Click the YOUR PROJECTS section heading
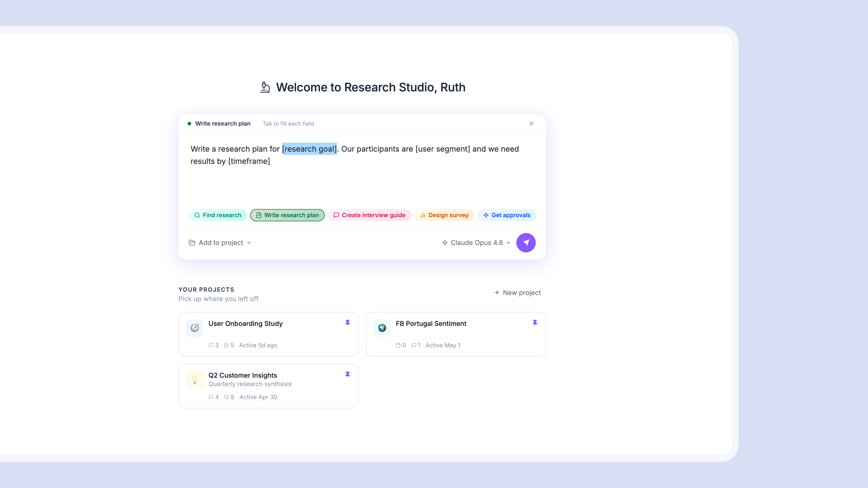Screen dimensions: 868x488 click(206, 290)
